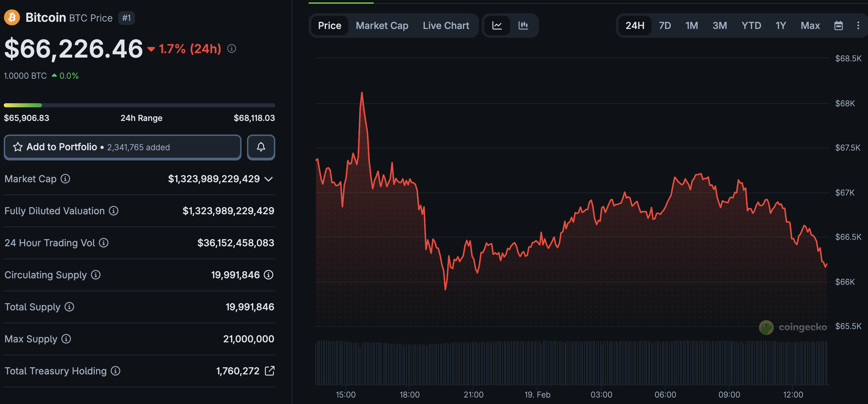
Task: Click the 24h Range label
Action: (x=141, y=118)
